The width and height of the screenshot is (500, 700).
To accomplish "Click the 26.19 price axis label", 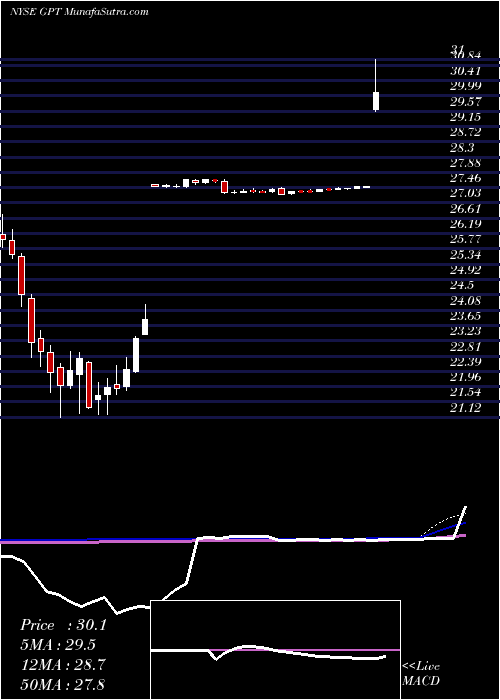I will tap(465, 224).
